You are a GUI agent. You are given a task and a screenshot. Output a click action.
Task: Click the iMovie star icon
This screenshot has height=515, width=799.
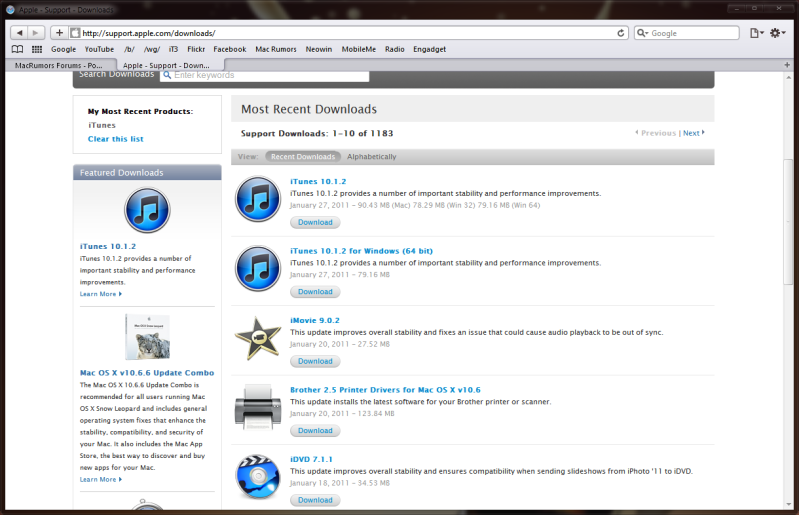pyautogui.click(x=258, y=338)
